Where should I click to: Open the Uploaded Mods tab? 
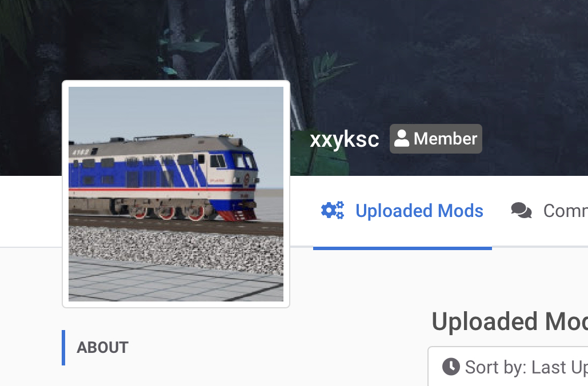click(x=402, y=211)
